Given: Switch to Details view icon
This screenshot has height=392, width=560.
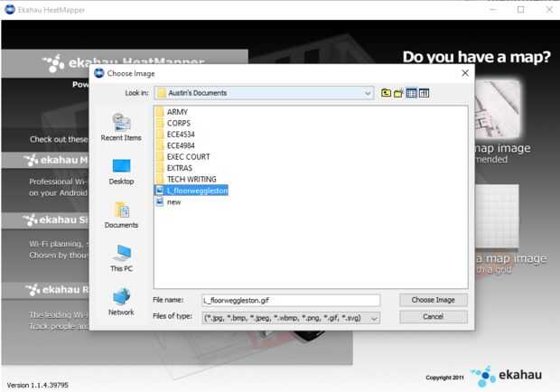Looking at the screenshot, I should (424, 93).
